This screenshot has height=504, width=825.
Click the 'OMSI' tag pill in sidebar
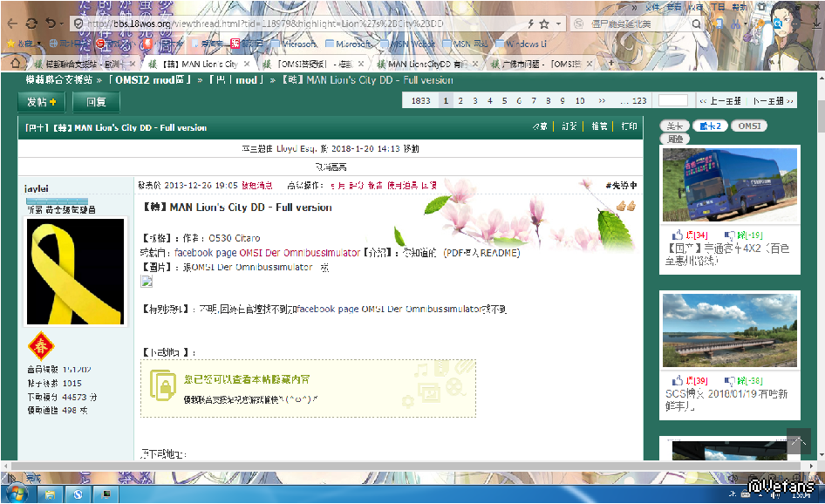tap(749, 126)
